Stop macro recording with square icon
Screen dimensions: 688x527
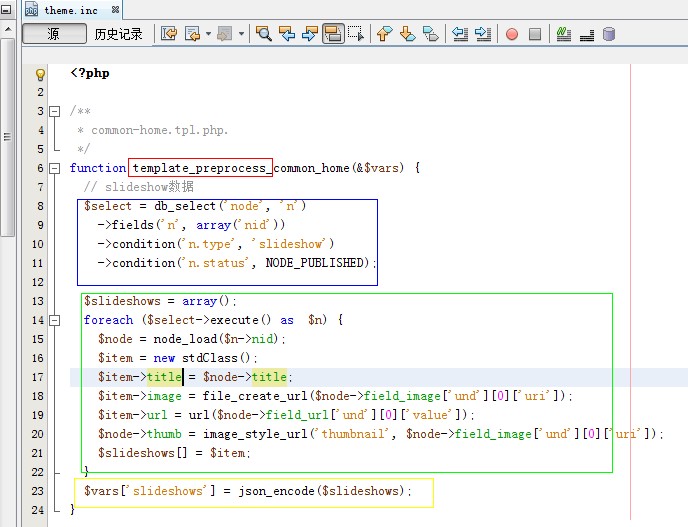point(534,34)
